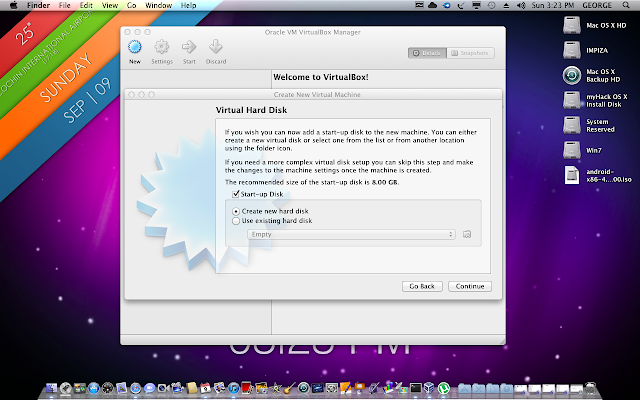Click the display icon in menu bar
Viewport: 640px width, 400px height.
click(476, 5)
